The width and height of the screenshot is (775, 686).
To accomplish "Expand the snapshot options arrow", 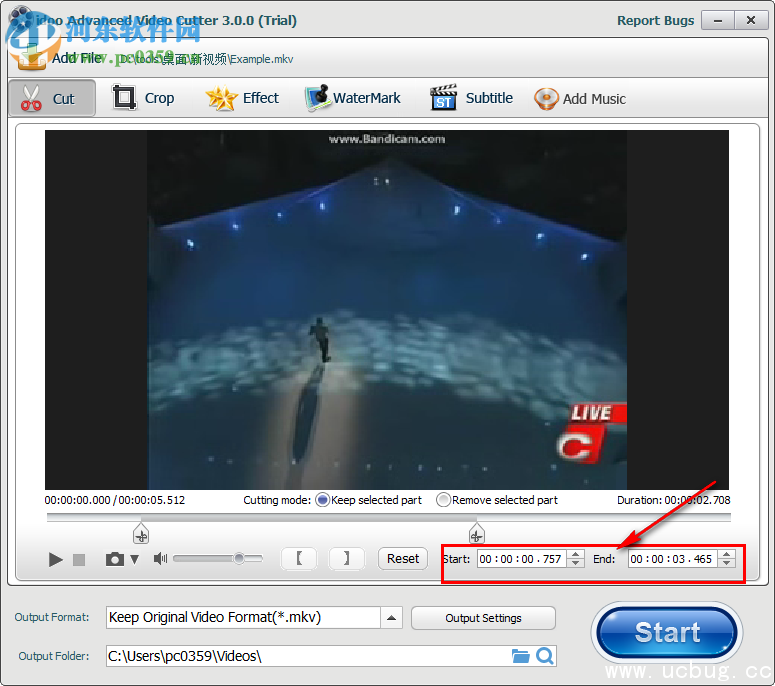I will pyautogui.click(x=134, y=559).
